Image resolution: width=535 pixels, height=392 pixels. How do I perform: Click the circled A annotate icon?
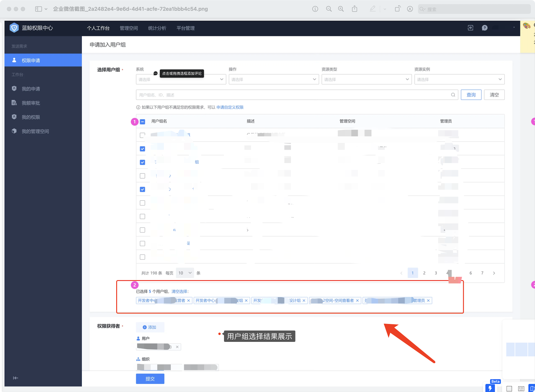click(410, 9)
